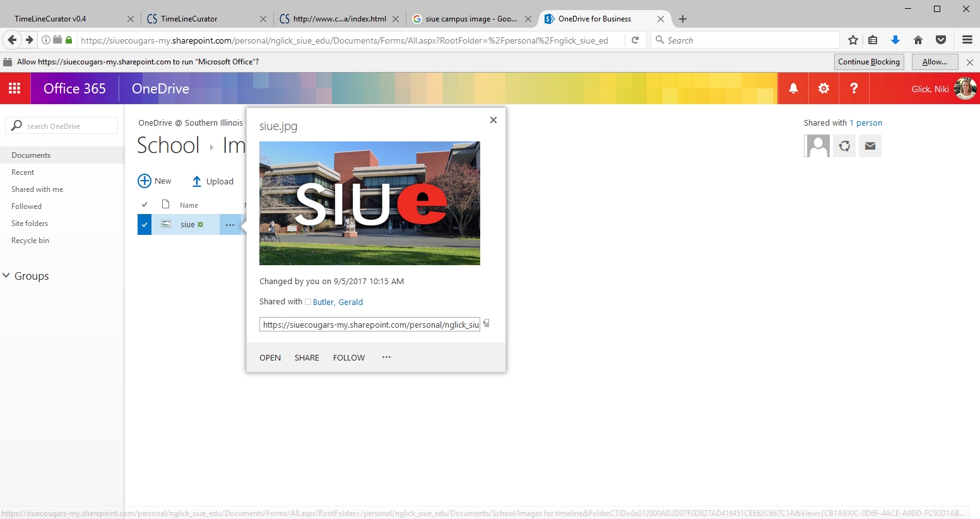Switch to siue campus image Google tab
Viewport: 980px width, 519px height.
coord(470,19)
